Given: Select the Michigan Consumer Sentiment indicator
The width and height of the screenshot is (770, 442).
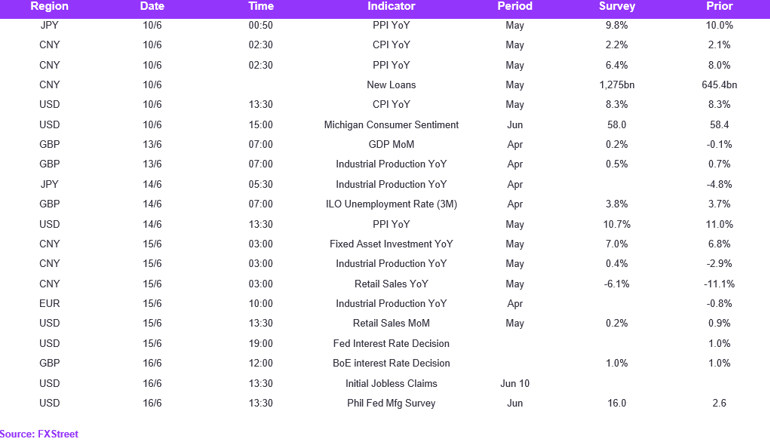Looking at the screenshot, I should click(391, 125).
